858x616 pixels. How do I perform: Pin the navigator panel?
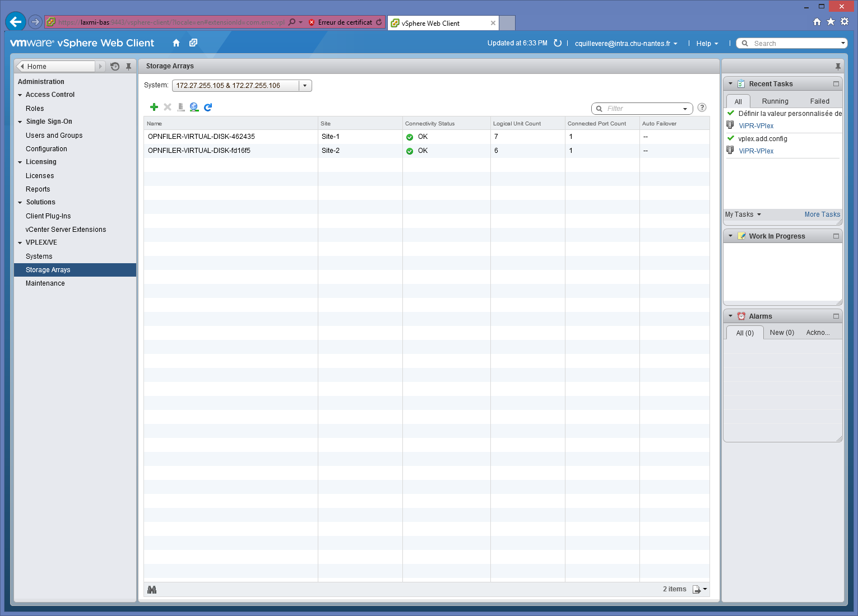click(x=128, y=66)
